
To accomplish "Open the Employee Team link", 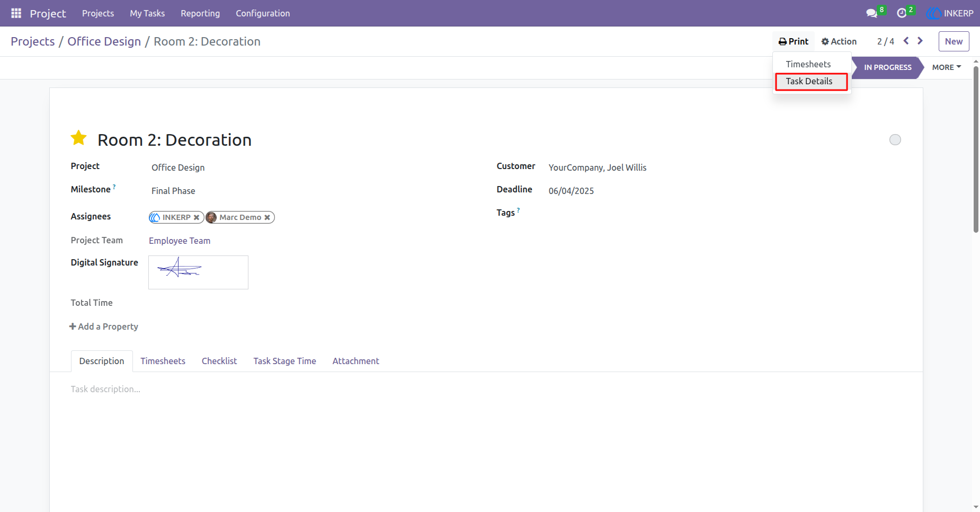I will point(180,241).
